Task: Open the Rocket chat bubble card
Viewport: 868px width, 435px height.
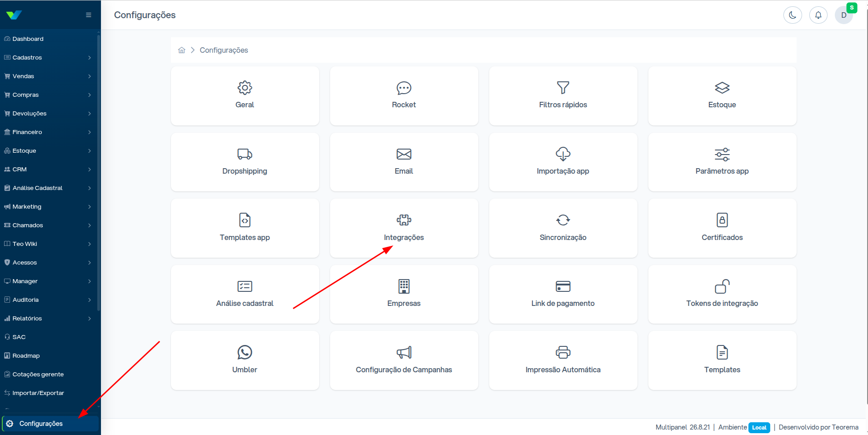Action: tap(404, 96)
